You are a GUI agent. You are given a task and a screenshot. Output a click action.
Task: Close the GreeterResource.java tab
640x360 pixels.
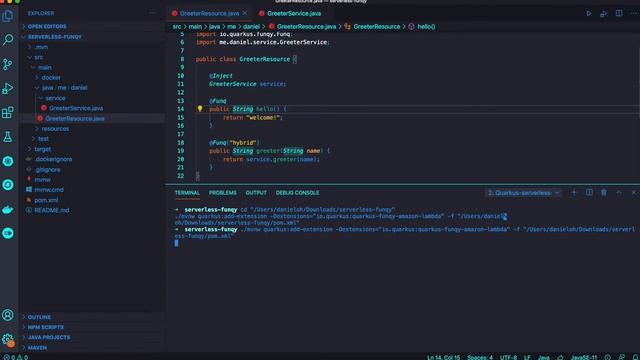coord(245,13)
